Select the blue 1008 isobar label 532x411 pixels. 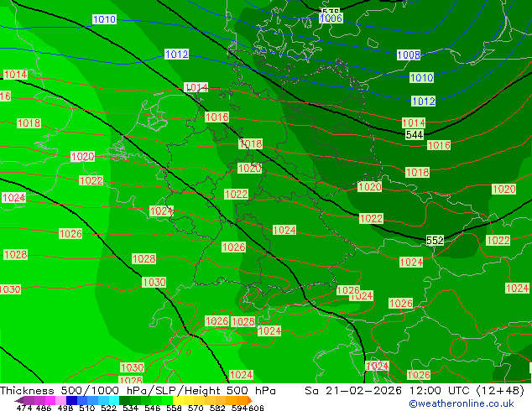pos(409,55)
